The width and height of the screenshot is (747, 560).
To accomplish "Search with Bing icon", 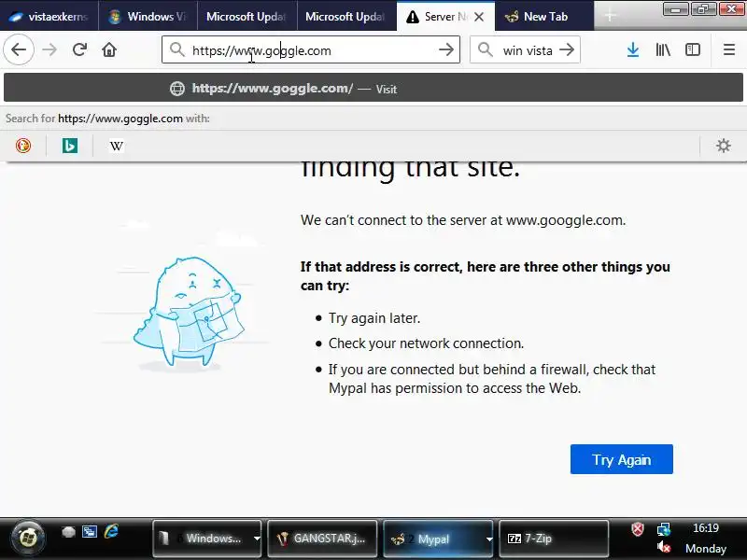I will (70, 146).
